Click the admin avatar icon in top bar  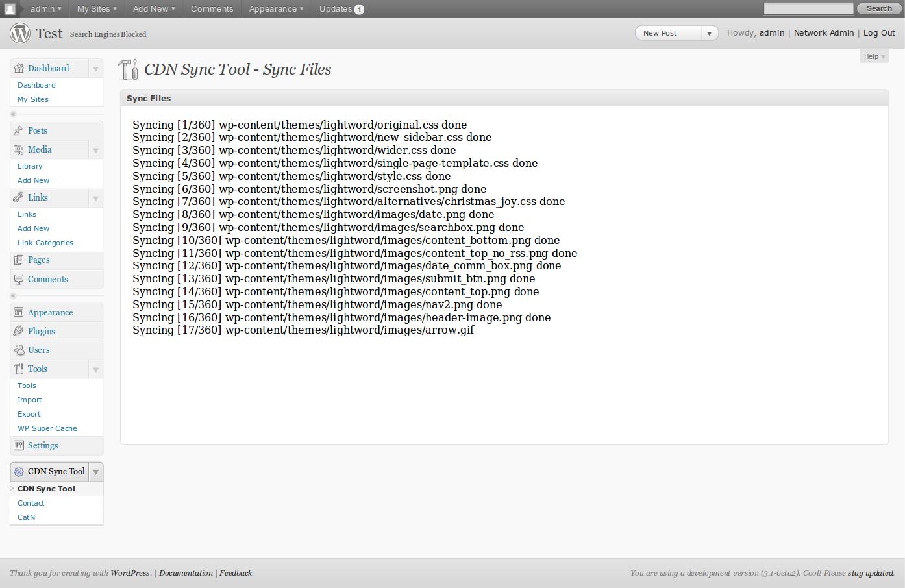click(x=10, y=9)
